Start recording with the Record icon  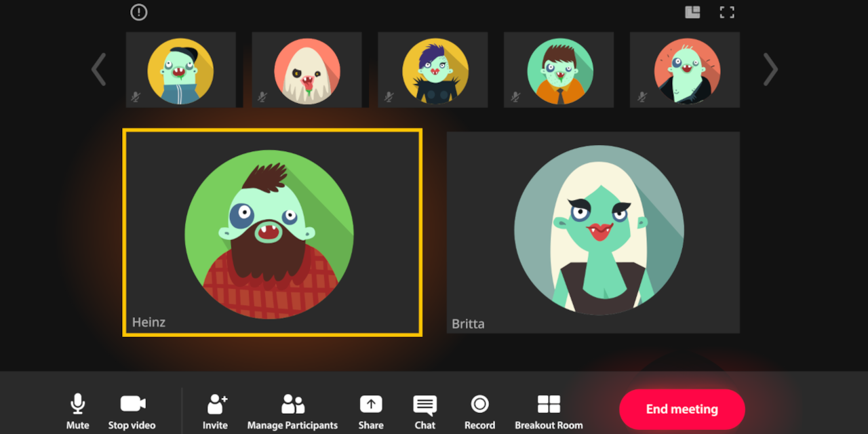[479, 404]
